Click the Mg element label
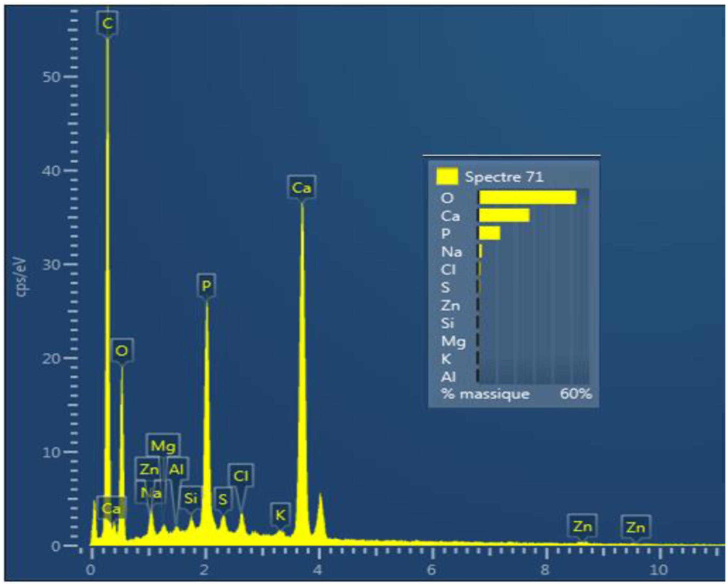Image resolution: width=728 pixels, height=587 pixels. (163, 446)
